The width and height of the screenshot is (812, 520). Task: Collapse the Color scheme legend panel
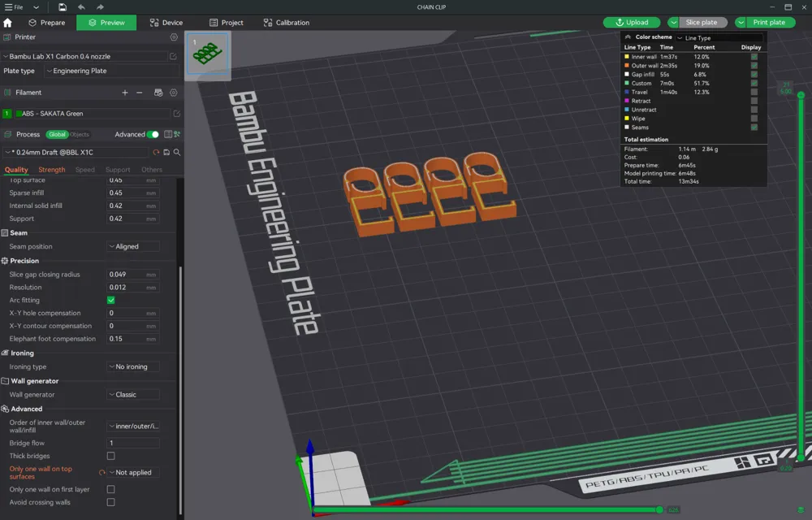(x=628, y=37)
